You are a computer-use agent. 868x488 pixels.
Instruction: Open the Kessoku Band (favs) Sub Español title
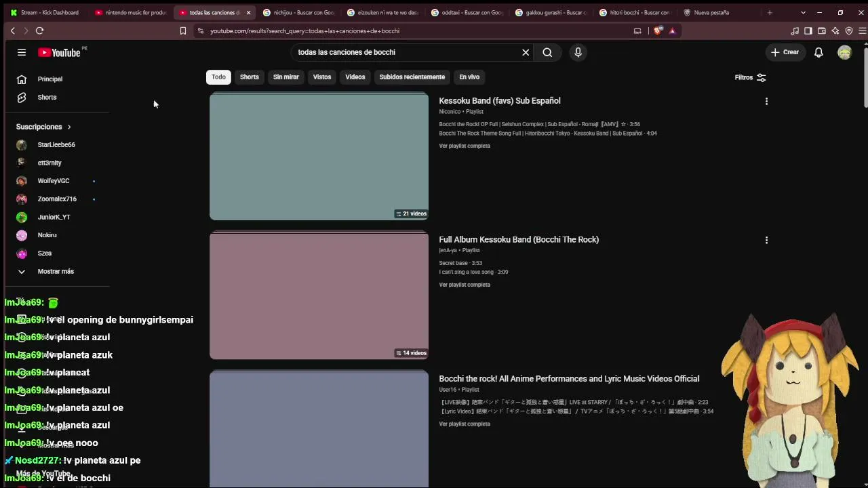[500, 101]
